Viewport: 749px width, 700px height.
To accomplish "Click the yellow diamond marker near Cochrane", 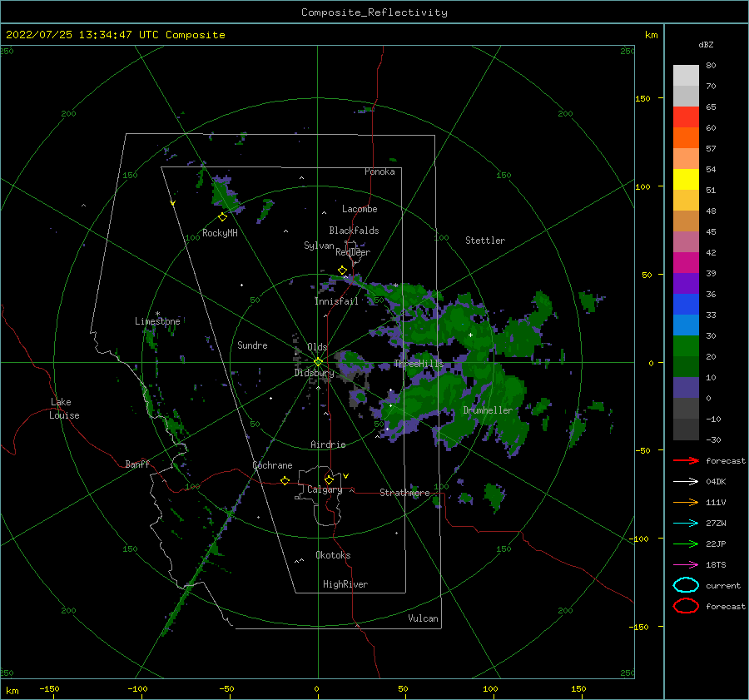I will click(285, 480).
